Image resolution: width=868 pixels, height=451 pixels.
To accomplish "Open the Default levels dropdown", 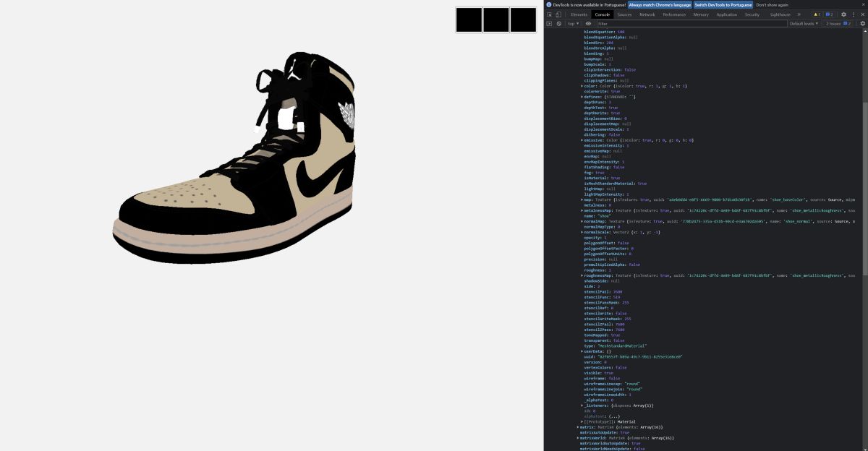I will click(x=806, y=24).
